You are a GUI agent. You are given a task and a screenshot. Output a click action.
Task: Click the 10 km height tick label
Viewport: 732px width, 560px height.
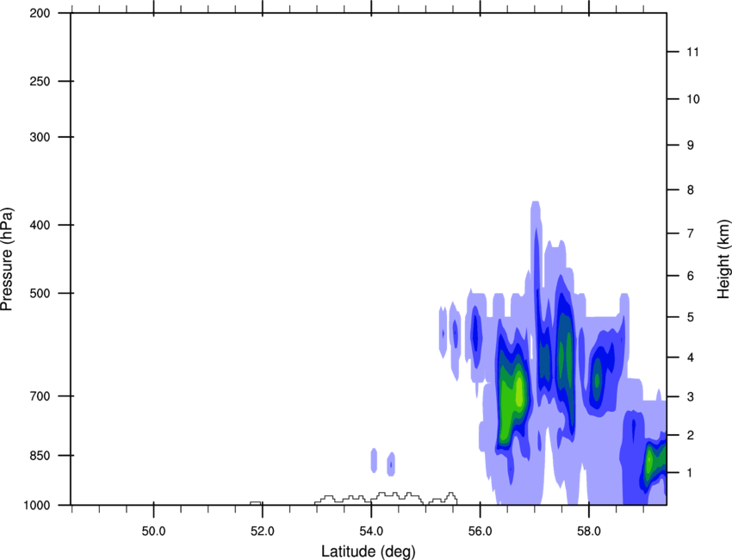pyautogui.click(x=693, y=99)
